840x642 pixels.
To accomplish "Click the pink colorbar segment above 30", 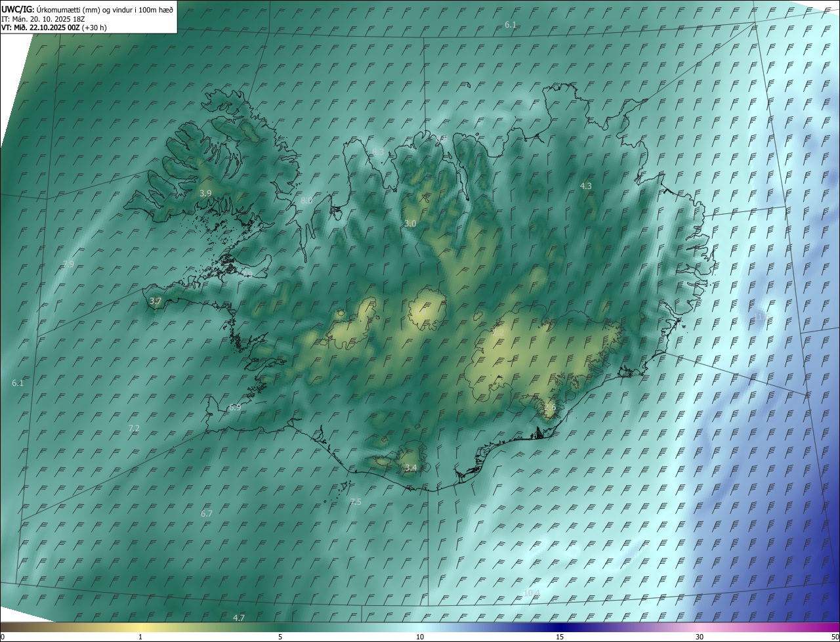I will pos(700,627).
